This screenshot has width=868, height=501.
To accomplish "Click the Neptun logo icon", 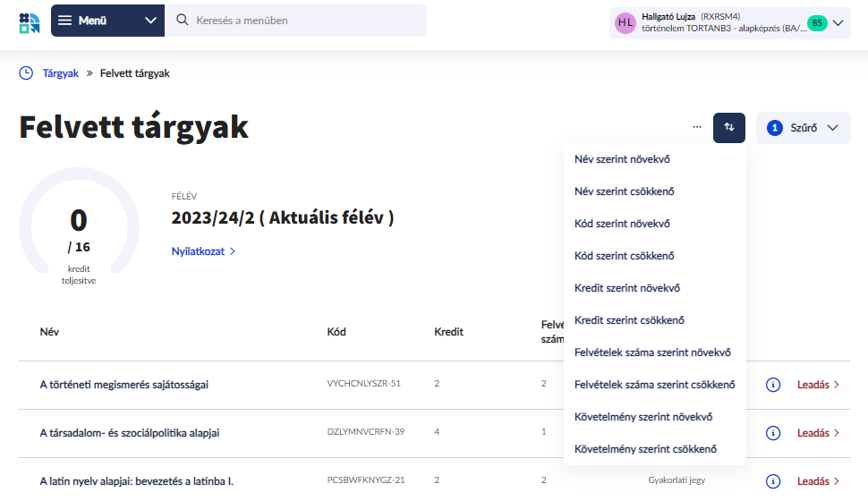I will (29, 21).
